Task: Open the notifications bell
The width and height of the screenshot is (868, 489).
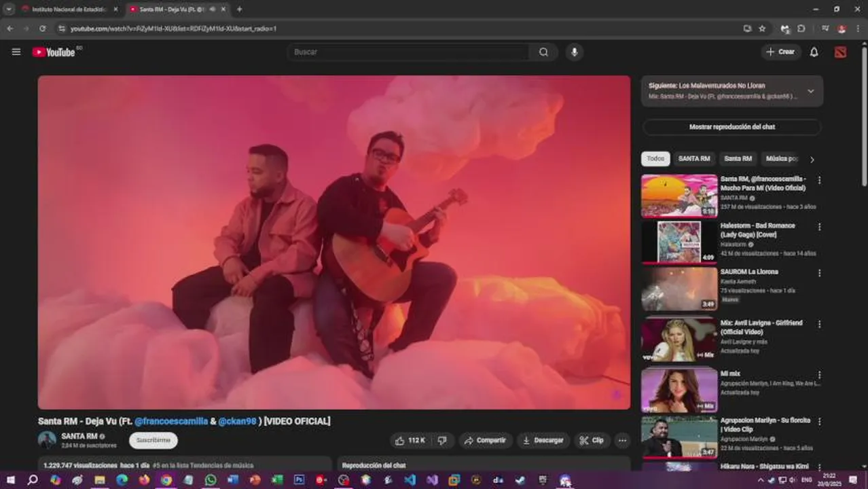Action: click(x=814, y=52)
